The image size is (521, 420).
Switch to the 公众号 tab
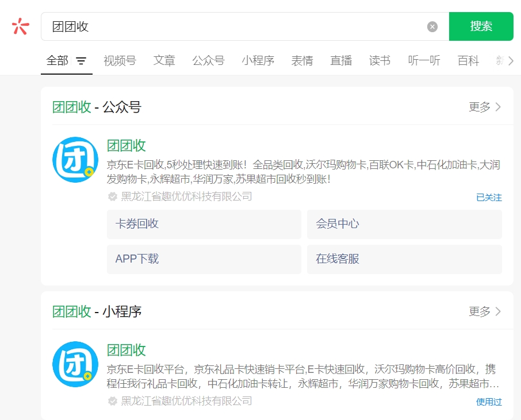point(208,61)
